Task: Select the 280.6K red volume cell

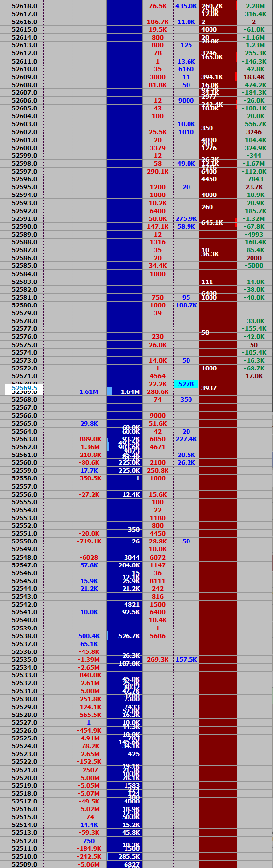Action: [158, 392]
